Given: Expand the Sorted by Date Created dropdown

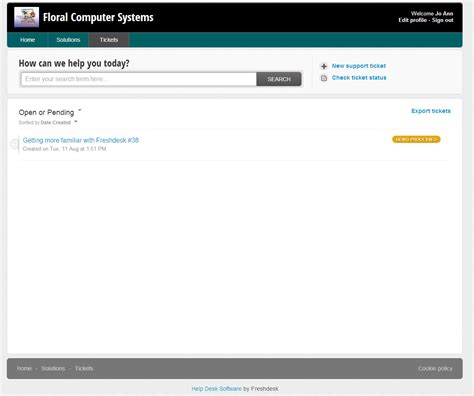Looking at the screenshot, I should coord(48,122).
